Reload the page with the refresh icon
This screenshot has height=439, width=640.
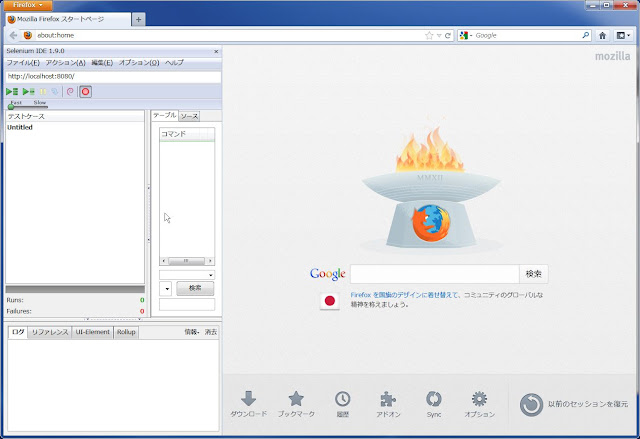coord(448,35)
